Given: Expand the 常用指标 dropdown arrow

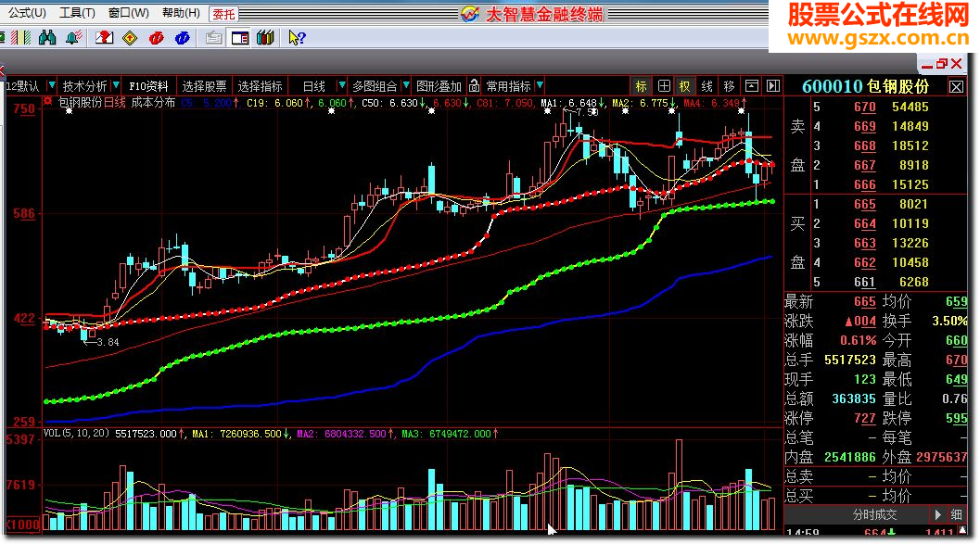Looking at the screenshot, I should point(540,85).
